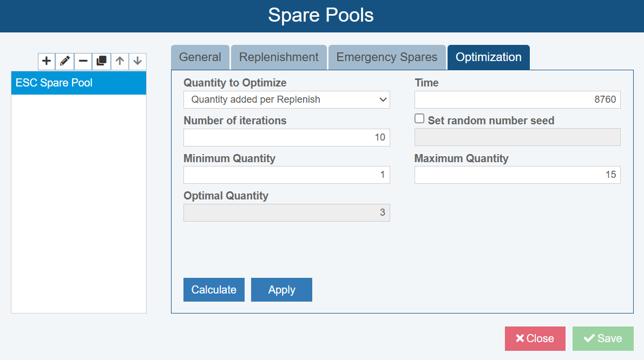Click the Number of iterations field

coord(286,137)
